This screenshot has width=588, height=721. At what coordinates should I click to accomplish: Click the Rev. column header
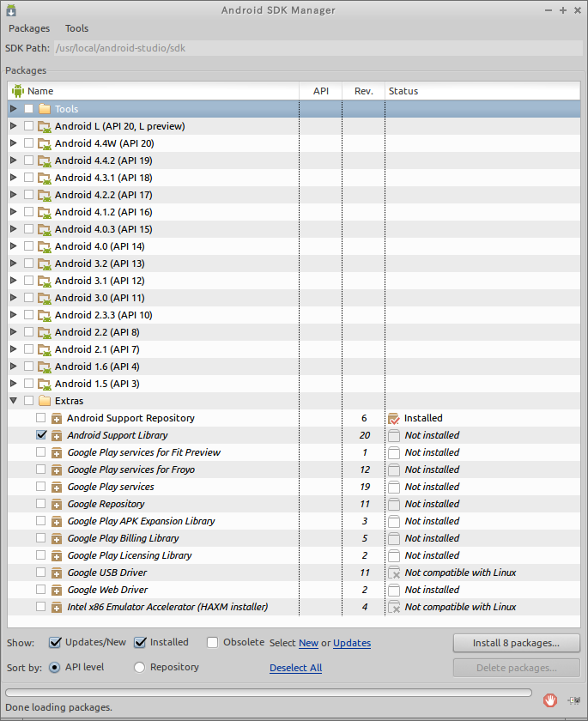364,91
